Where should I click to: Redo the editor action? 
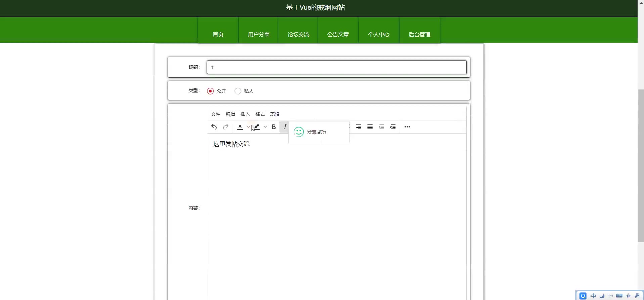226,127
